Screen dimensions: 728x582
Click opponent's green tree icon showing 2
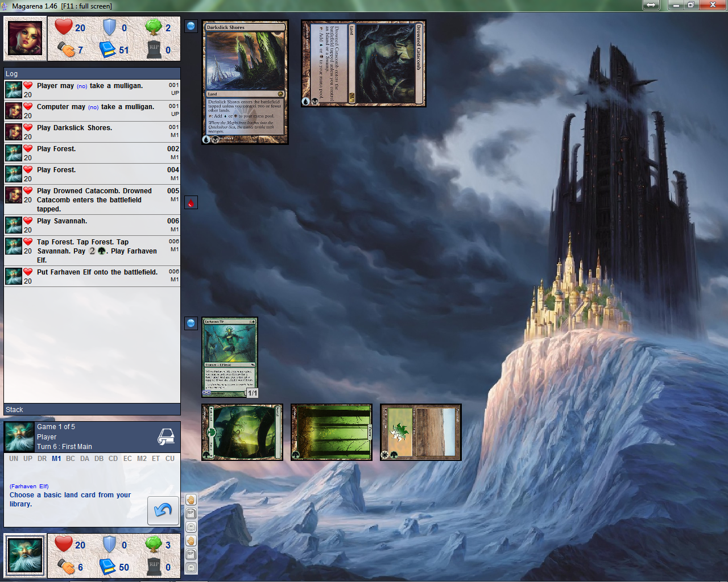(154, 27)
